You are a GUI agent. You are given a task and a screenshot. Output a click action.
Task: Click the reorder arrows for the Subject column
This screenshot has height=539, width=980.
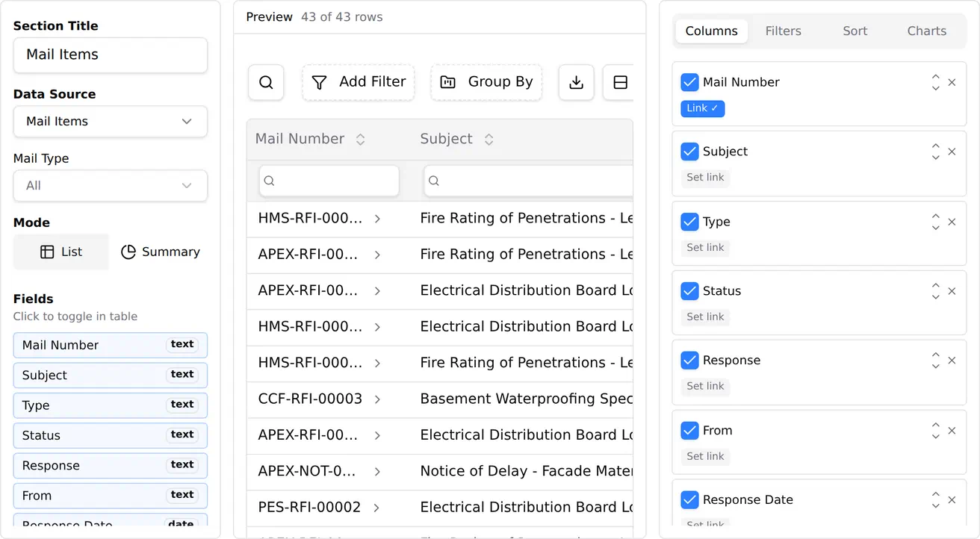935,152
